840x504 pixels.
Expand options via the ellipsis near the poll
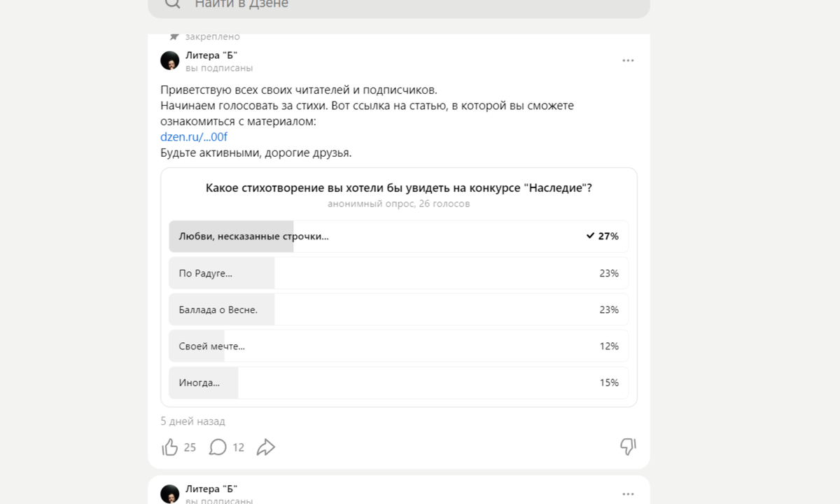[x=628, y=60]
